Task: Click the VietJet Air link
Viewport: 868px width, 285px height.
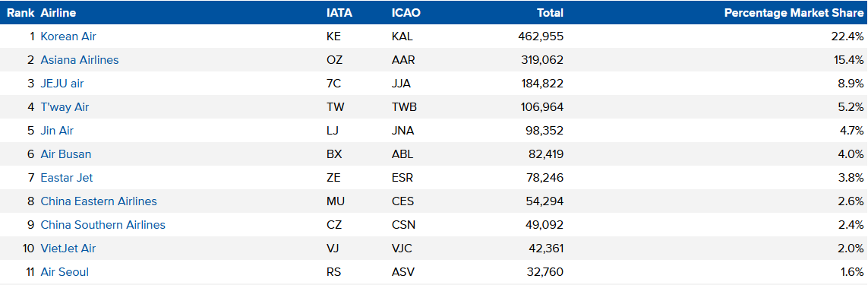Action: [68, 249]
